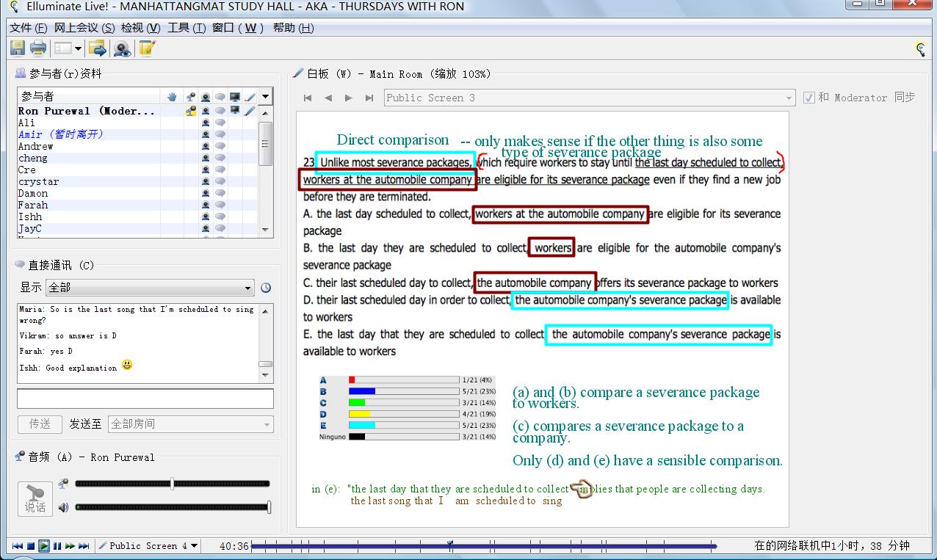Toggle Andrew's chat permission icon
Image resolution: width=937 pixels, height=560 pixels.
point(220,146)
